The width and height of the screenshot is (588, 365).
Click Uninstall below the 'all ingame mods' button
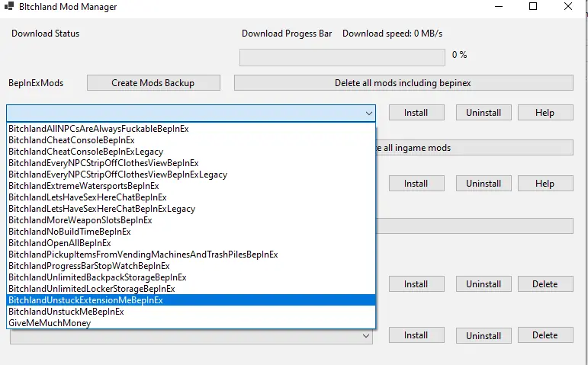click(x=484, y=183)
